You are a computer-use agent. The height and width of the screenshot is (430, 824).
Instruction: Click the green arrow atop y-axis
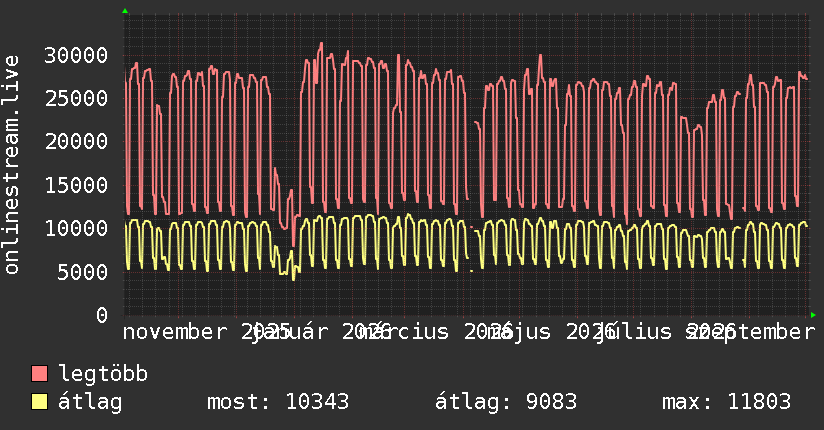[125, 11]
